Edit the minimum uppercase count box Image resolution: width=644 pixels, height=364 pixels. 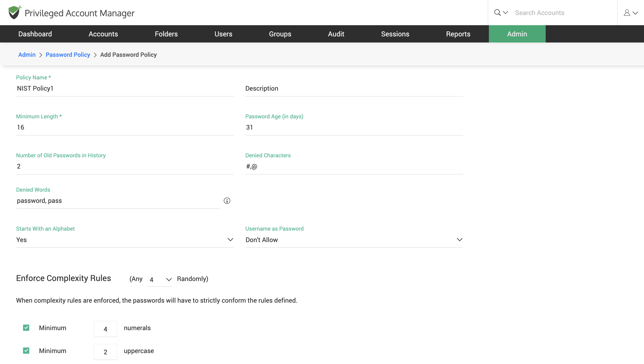pyautogui.click(x=105, y=352)
